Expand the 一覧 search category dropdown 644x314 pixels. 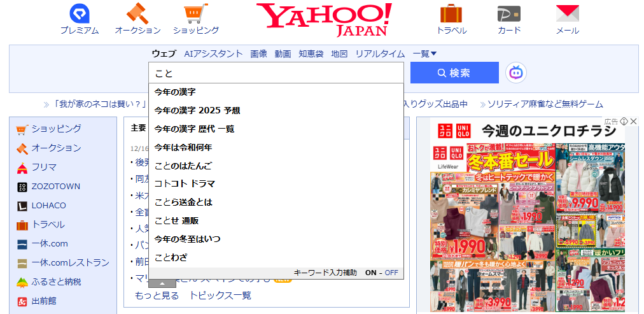(424, 54)
